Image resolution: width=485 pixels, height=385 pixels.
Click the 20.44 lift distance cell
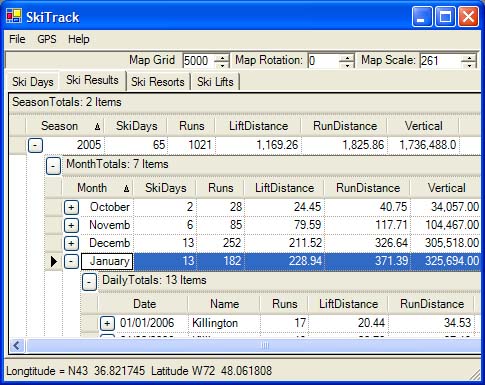point(348,323)
